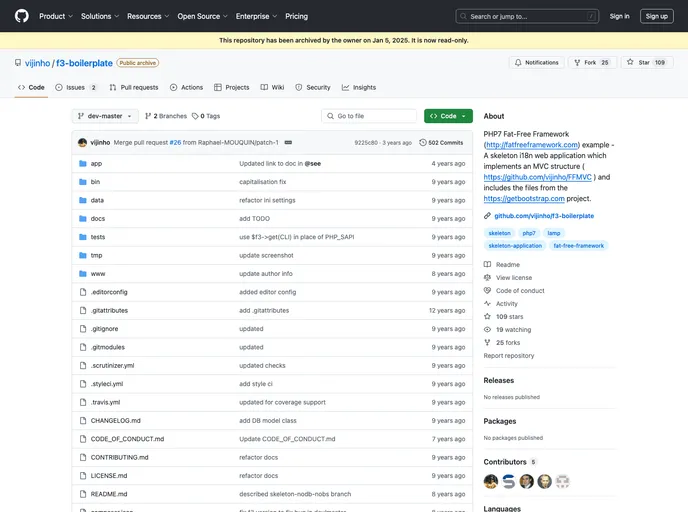Expand the Solutions menu
The width and height of the screenshot is (688, 512).
pyautogui.click(x=100, y=16)
